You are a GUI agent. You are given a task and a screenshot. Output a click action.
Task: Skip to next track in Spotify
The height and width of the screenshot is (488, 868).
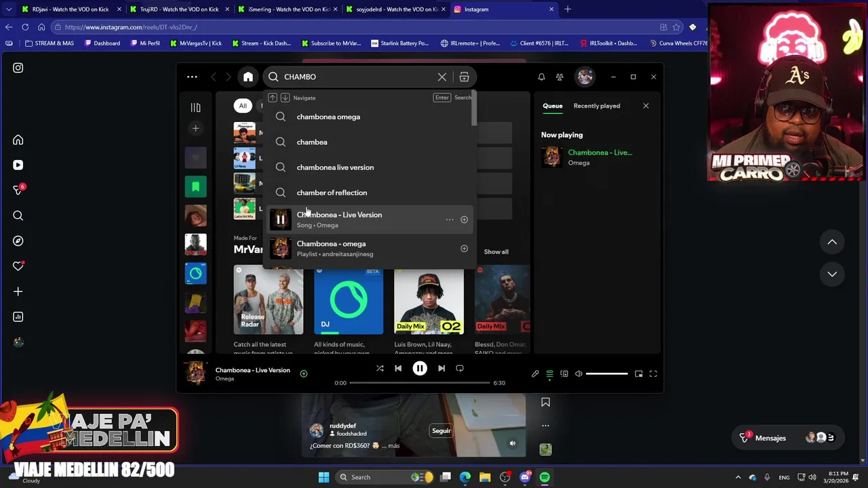tap(441, 368)
